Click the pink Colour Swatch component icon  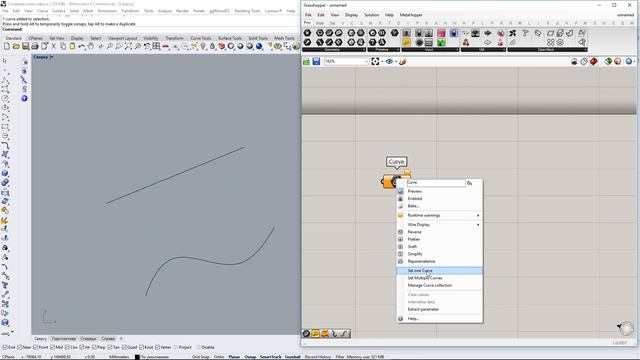point(441,33)
